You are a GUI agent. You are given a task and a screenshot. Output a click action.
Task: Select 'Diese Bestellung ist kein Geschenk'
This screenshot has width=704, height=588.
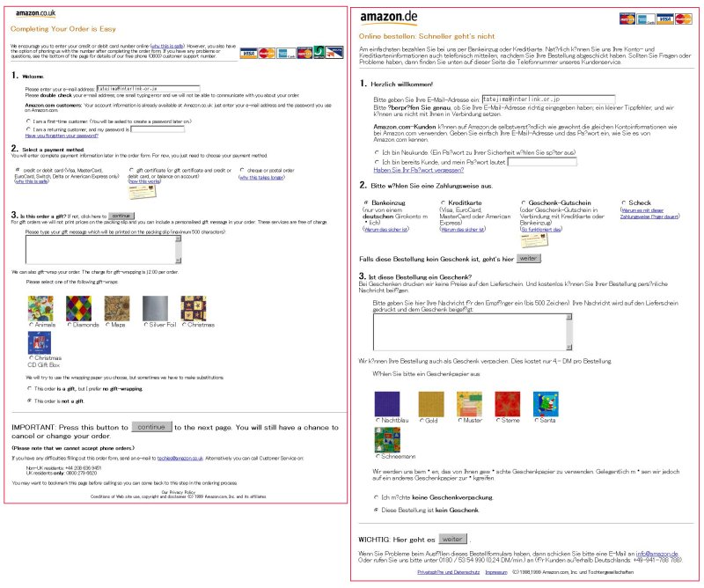point(377,510)
